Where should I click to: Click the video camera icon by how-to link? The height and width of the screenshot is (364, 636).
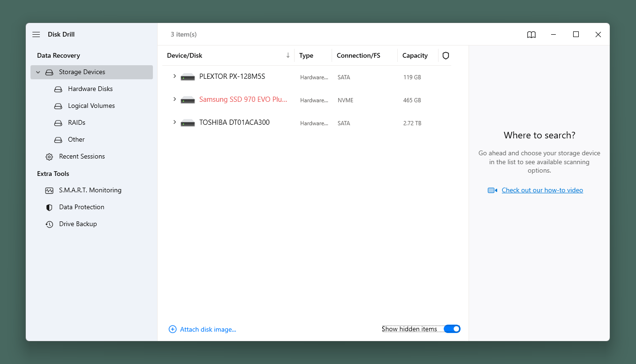click(492, 190)
